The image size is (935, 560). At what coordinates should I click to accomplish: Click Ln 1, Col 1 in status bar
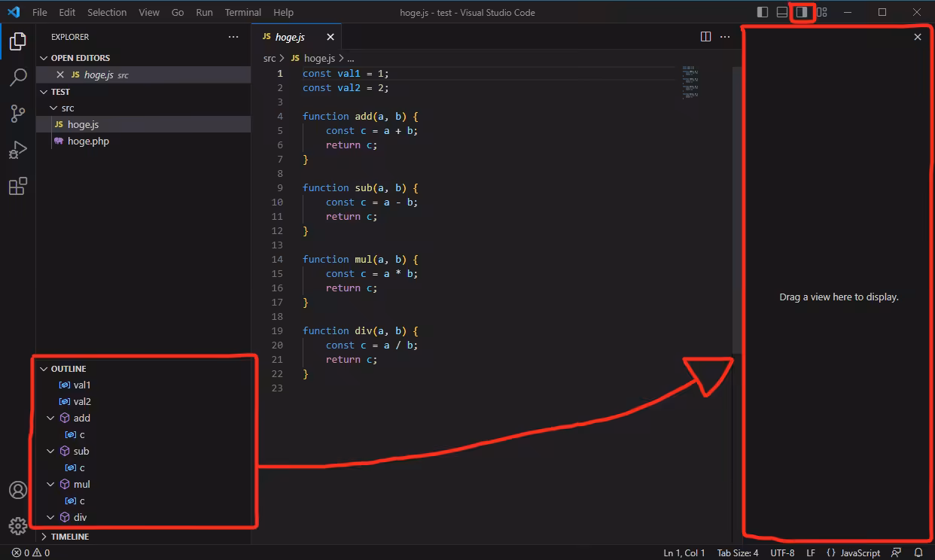click(x=684, y=552)
